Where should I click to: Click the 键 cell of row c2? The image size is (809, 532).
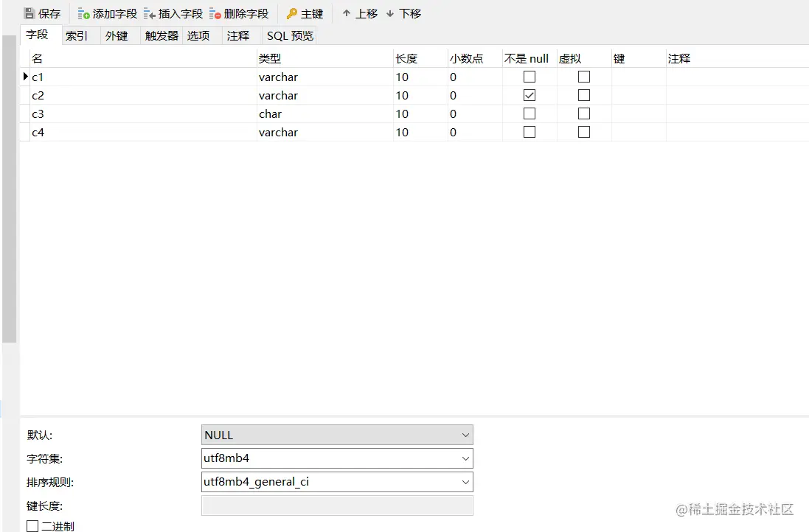(639, 95)
